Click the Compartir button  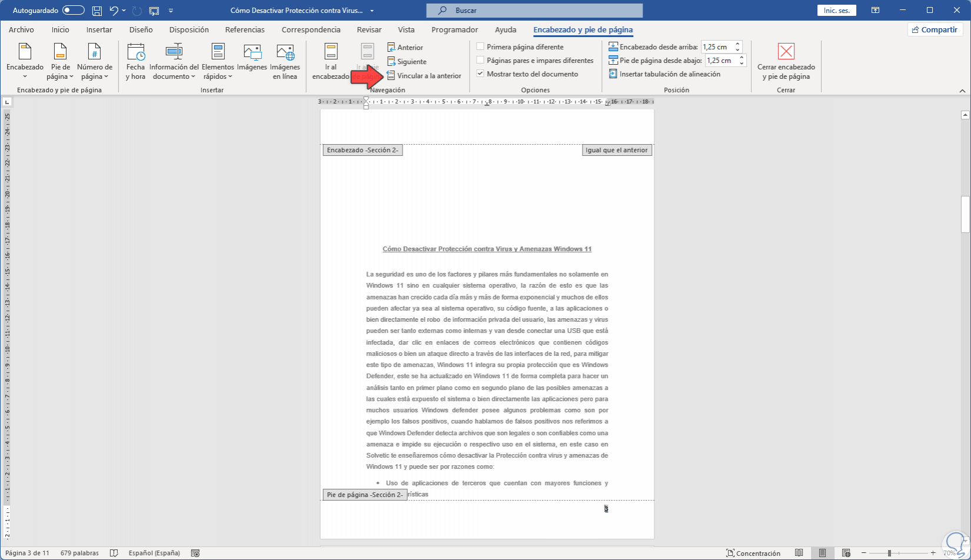coord(935,29)
